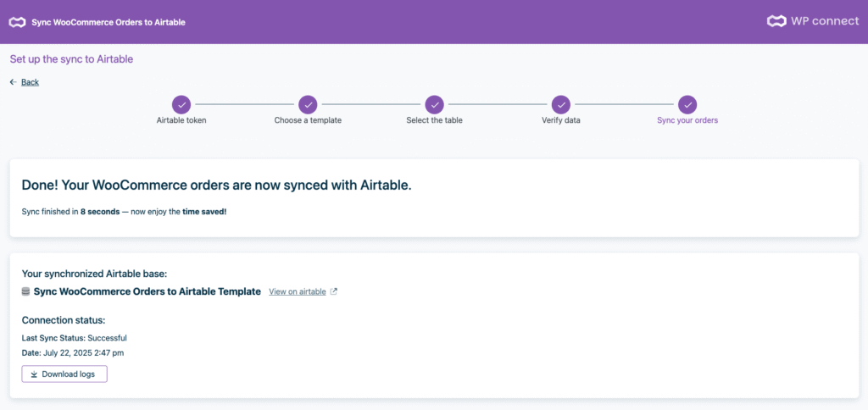Click the Select the table step checkmark

click(x=435, y=104)
